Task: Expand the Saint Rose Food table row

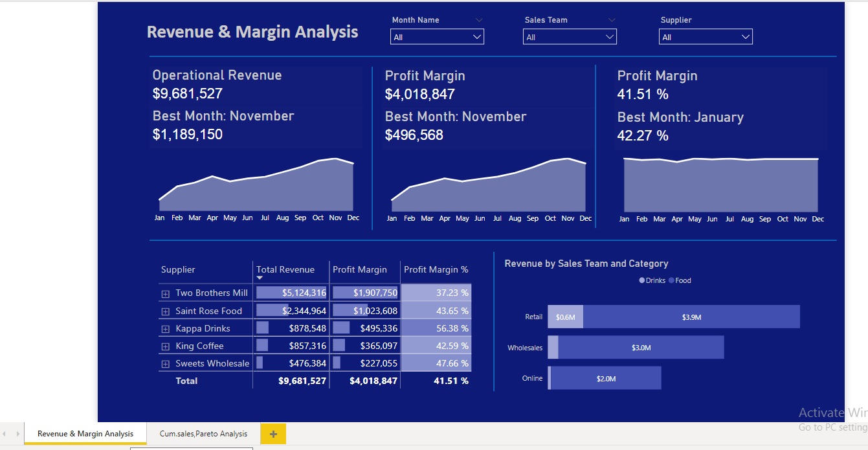Action: 166,311
